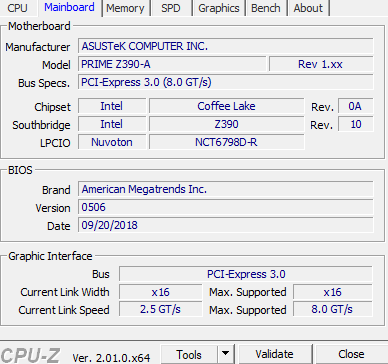Viewport: 388px width, 364px height.
Task: Switch to the CPU tab
Action: [17, 8]
